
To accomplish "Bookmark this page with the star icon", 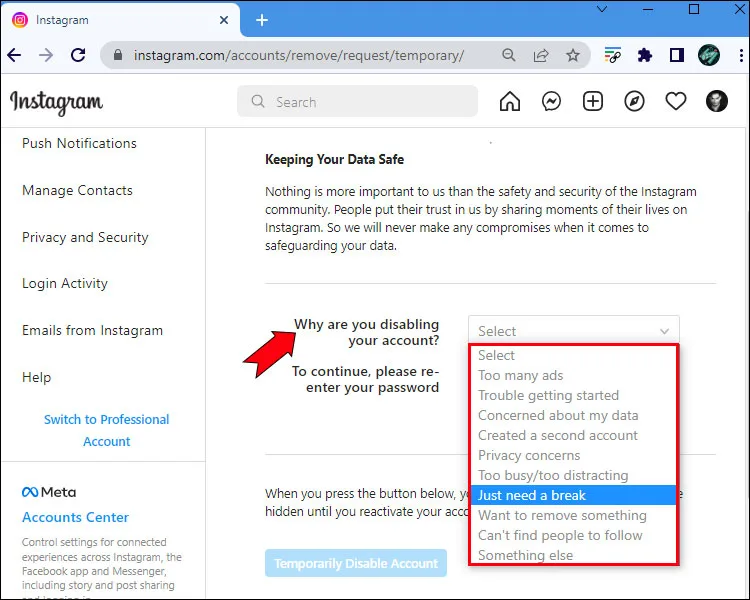I will pyautogui.click(x=573, y=56).
